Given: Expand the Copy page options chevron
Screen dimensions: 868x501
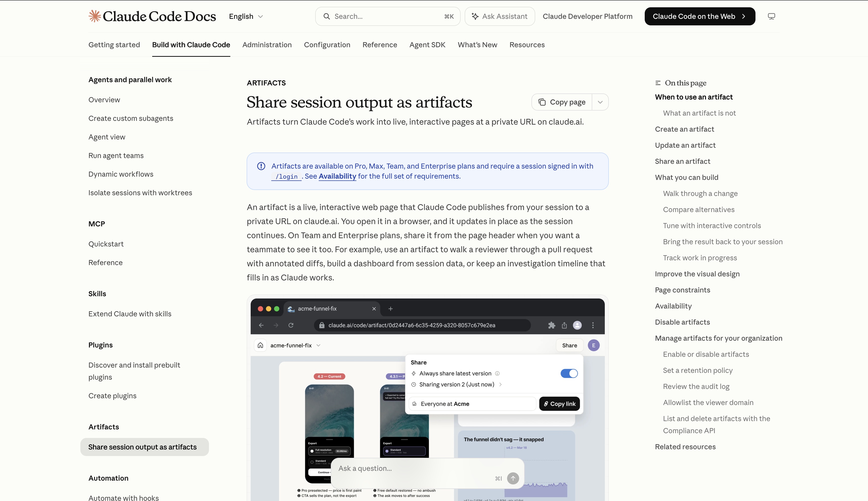Looking at the screenshot, I should click(600, 102).
